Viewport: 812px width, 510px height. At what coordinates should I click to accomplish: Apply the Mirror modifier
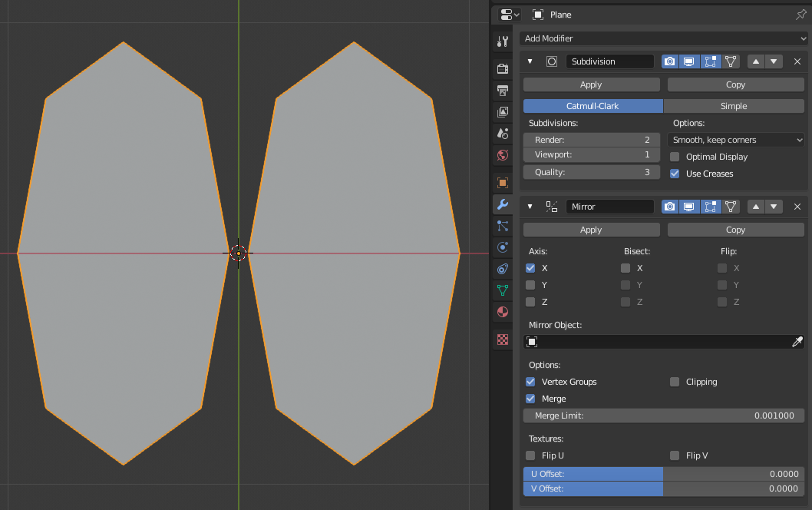(x=590, y=229)
